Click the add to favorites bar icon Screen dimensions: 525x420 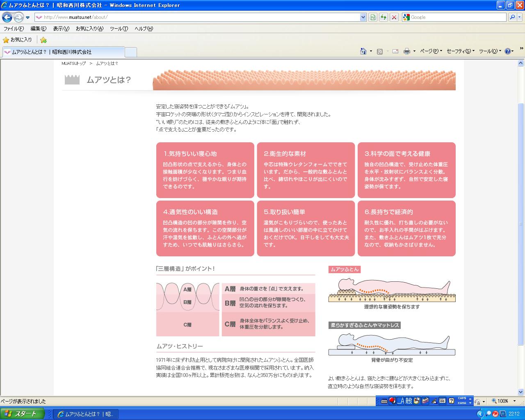[43, 40]
